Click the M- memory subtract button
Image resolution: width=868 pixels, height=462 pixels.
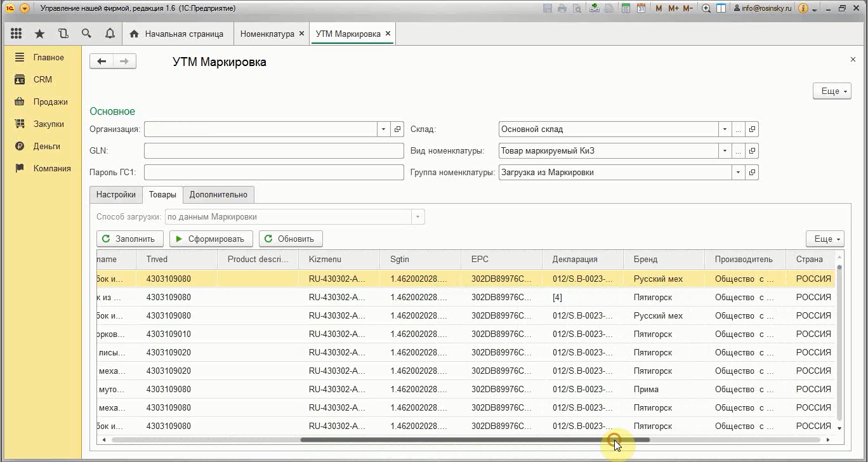click(688, 8)
